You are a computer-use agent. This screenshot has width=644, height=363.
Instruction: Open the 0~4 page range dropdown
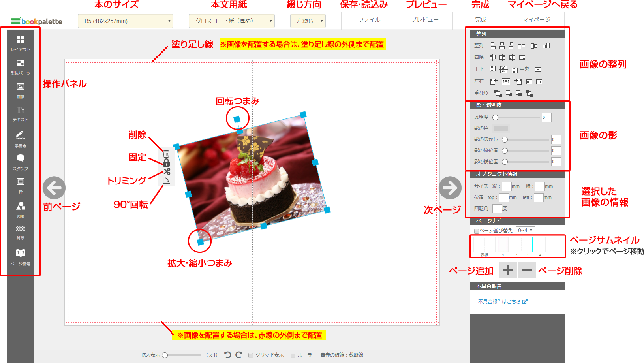[526, 230]
